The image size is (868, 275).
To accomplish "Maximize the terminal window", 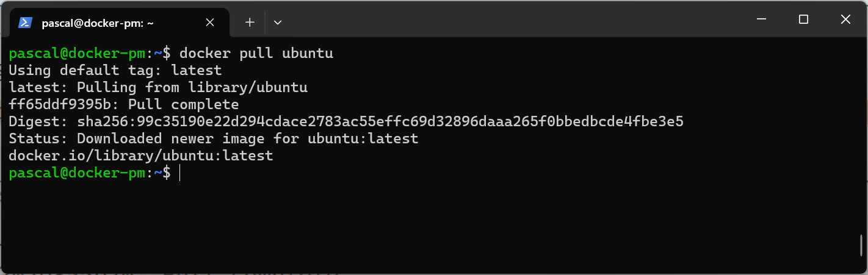I will tap(803, 20).
